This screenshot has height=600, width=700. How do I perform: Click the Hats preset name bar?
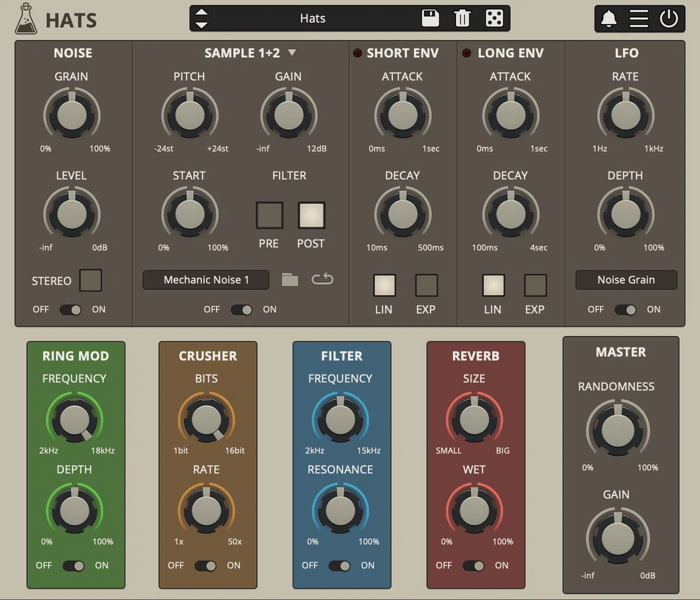313,18
